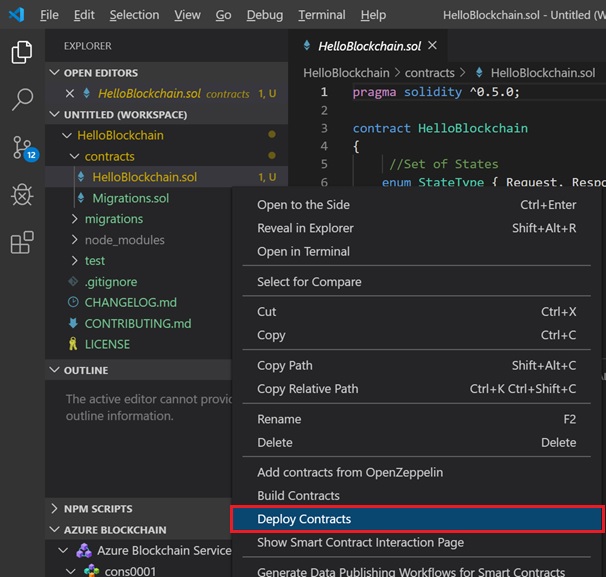606x577 pixels.
Task: Choose Reveal in Explorer
Action: point(417,228)
